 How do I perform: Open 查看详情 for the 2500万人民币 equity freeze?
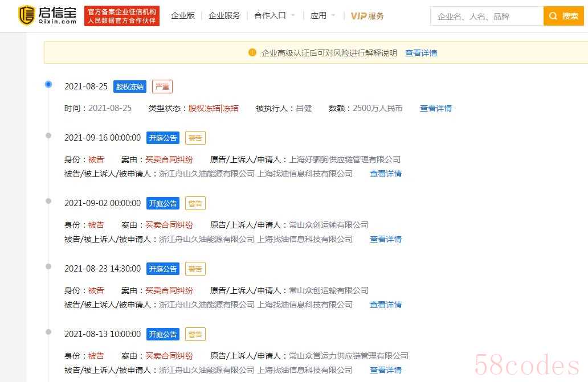[436, 108]
